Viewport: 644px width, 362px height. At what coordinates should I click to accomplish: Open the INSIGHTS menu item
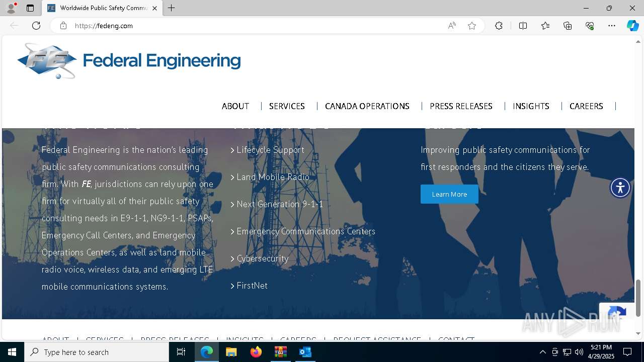pyautogui.click(x=531, y=106)
